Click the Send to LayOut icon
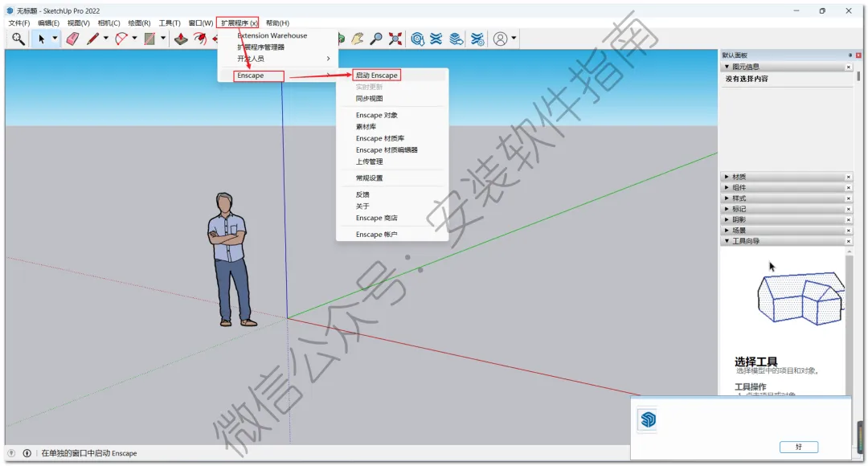Viewport: 868px width, 466px height. [x=457, y=39]
